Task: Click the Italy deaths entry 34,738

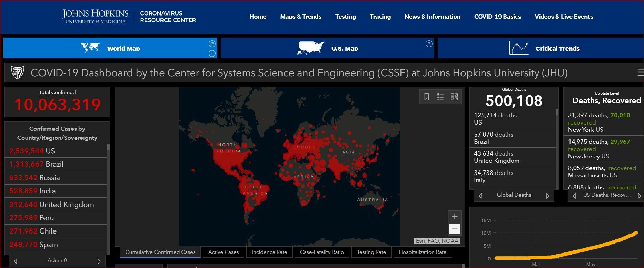Action: tap(513, 177)
